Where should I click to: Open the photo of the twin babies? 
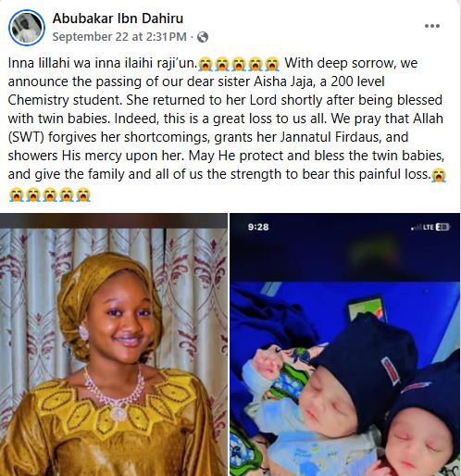point(345,344)
